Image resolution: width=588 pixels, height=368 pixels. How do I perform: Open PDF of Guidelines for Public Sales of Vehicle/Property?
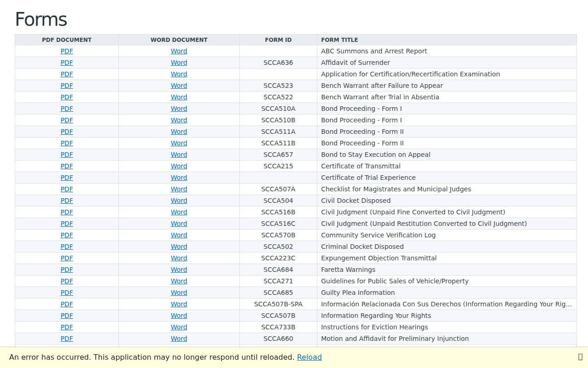tap(67, 281)
